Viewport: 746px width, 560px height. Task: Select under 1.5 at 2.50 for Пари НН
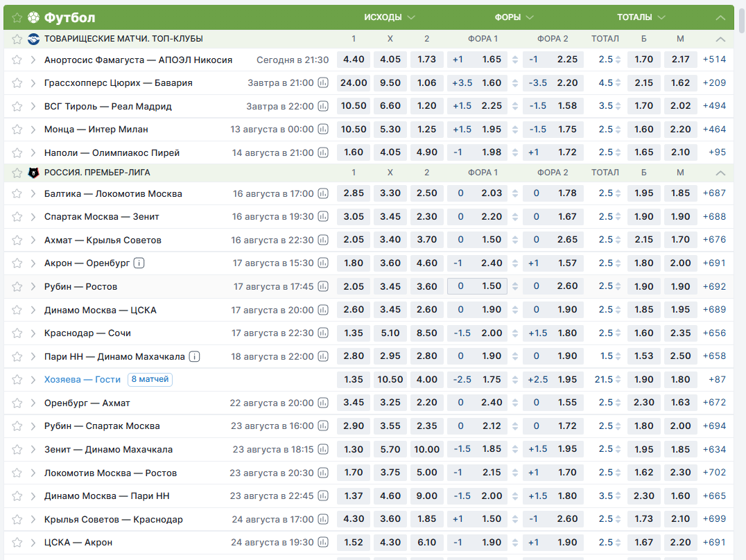click(680, 356)
